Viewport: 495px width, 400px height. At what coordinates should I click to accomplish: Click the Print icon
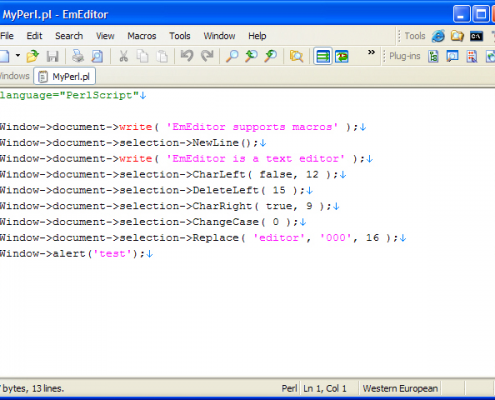pos(78,56)
